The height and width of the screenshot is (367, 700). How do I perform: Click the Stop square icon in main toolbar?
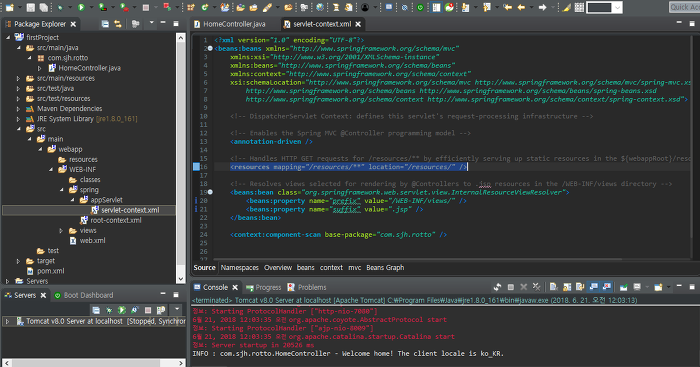(146, 8)
